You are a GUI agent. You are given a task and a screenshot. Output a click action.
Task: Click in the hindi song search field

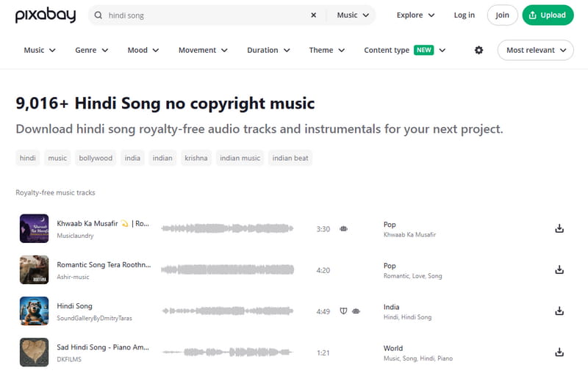(x=207, y=15)
